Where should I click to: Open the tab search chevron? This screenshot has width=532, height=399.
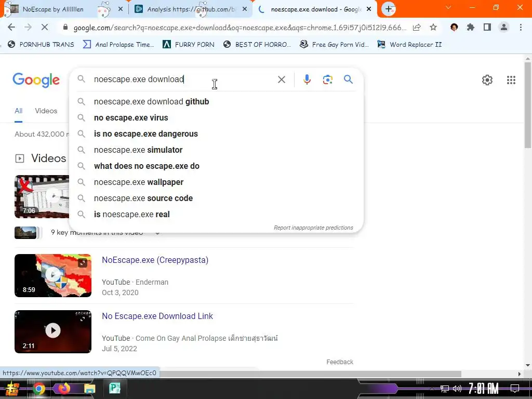tap(448, 7)
